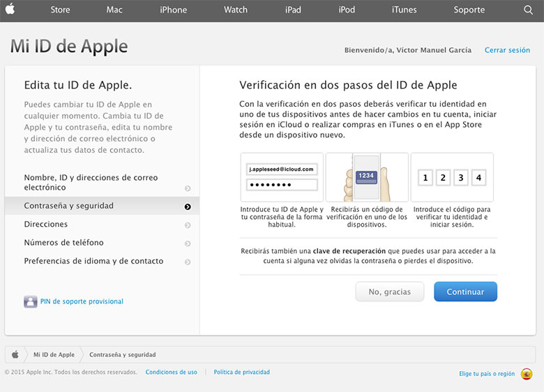This screenshot has height=392, width=544.
Task: Open the Mac section
Action: [114, 10]
